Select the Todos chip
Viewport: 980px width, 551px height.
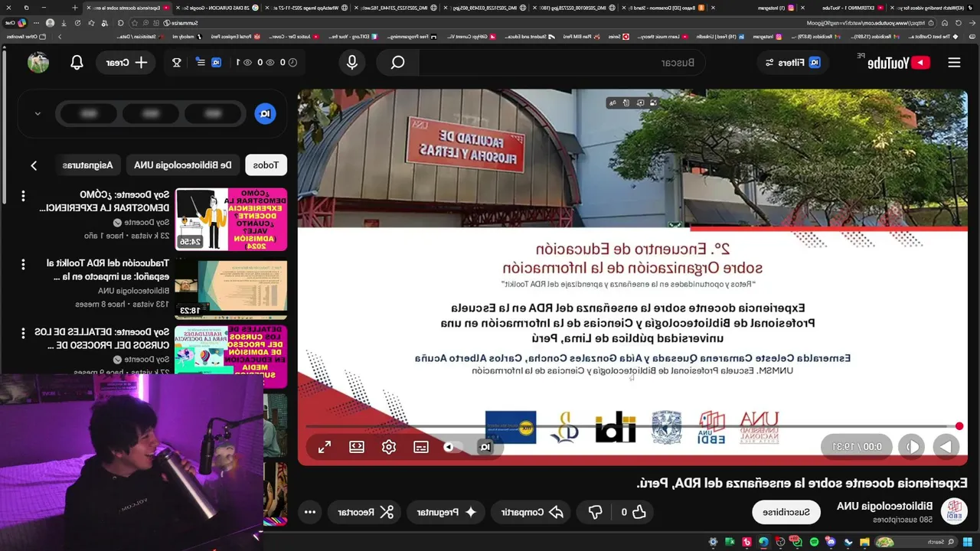tap(266, 165)
